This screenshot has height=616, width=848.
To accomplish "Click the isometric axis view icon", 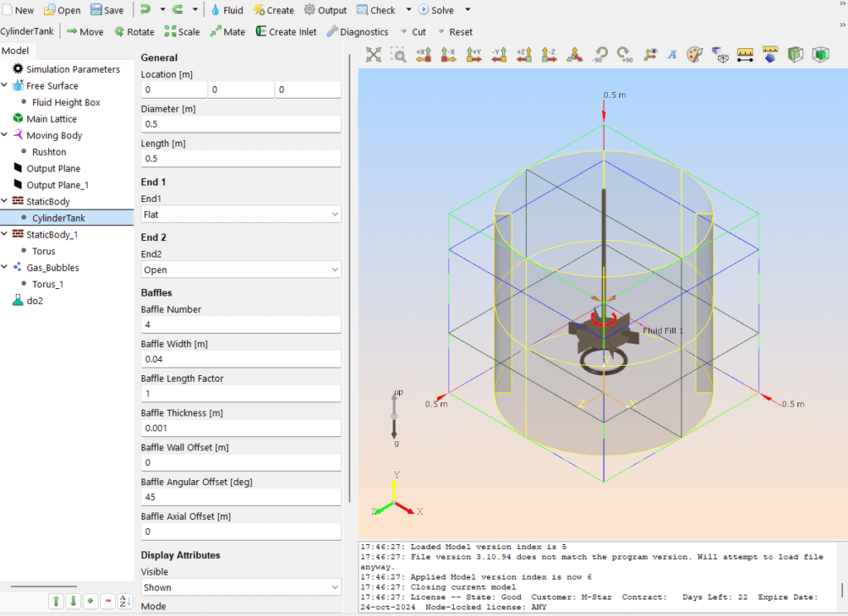I will click(x=575, y=55).
